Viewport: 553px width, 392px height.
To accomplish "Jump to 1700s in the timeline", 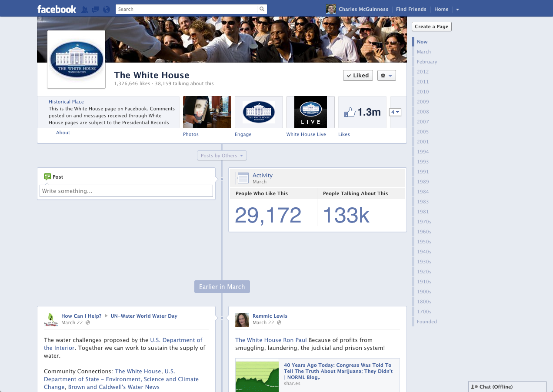I will [x=424, y=312].
